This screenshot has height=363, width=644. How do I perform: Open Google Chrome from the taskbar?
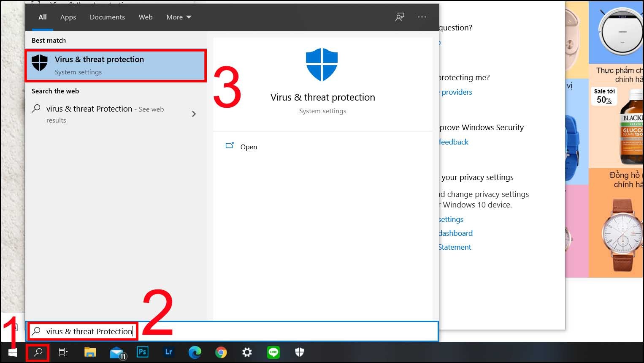pos(221,352)
